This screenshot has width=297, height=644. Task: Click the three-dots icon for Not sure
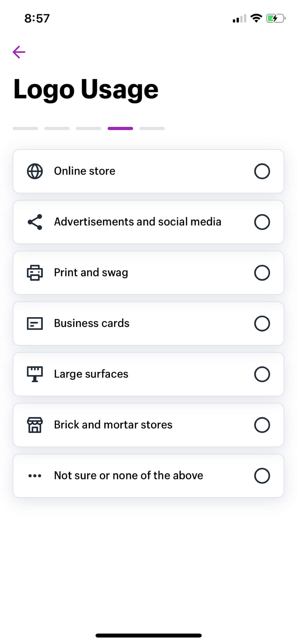35,476
